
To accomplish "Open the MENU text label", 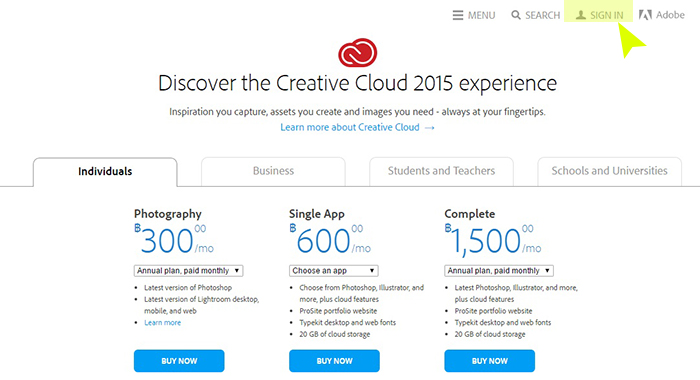I will coord(481,16).
